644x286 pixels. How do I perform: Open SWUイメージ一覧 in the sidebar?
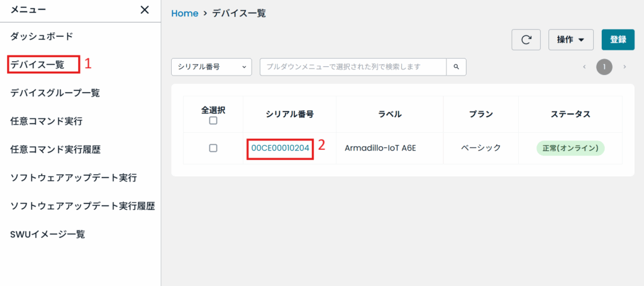pyautogui.click(x=48, y=234)
